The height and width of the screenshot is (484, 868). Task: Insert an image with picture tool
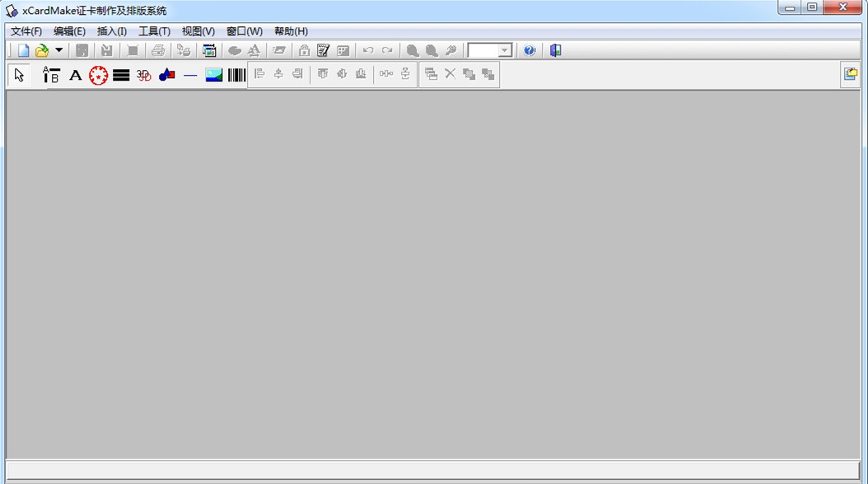click(214, 75)
